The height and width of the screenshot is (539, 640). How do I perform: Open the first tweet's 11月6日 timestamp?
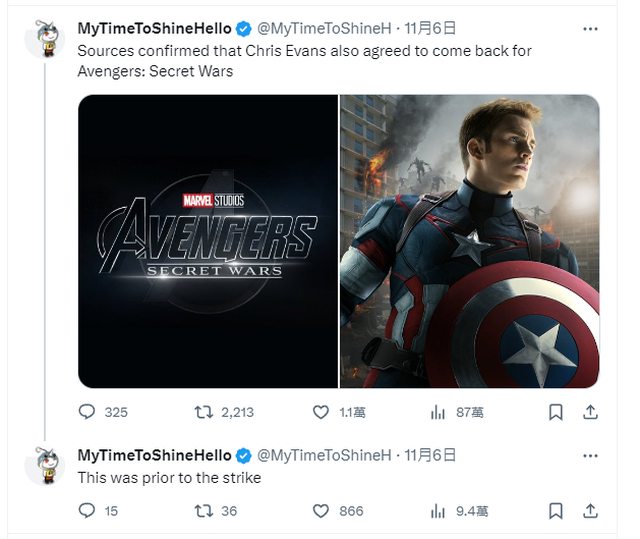coord(434,28)
